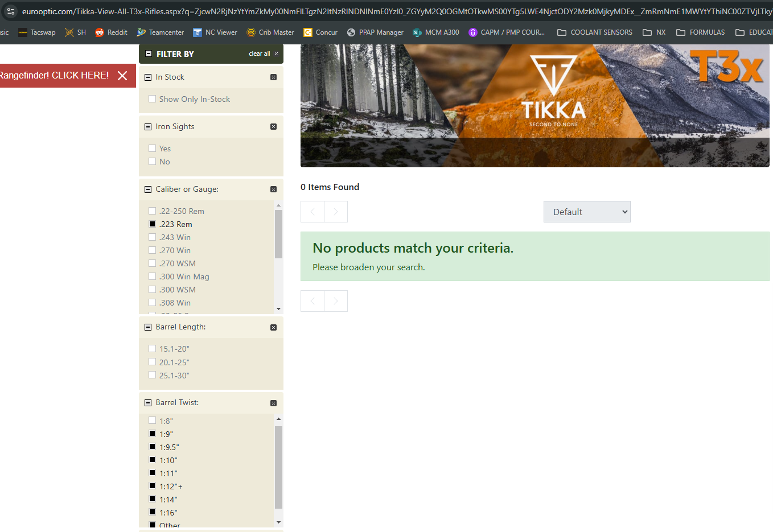Check .22-250 Rem caliber
The width and height of the screenshot is (773, 532).
152,211
